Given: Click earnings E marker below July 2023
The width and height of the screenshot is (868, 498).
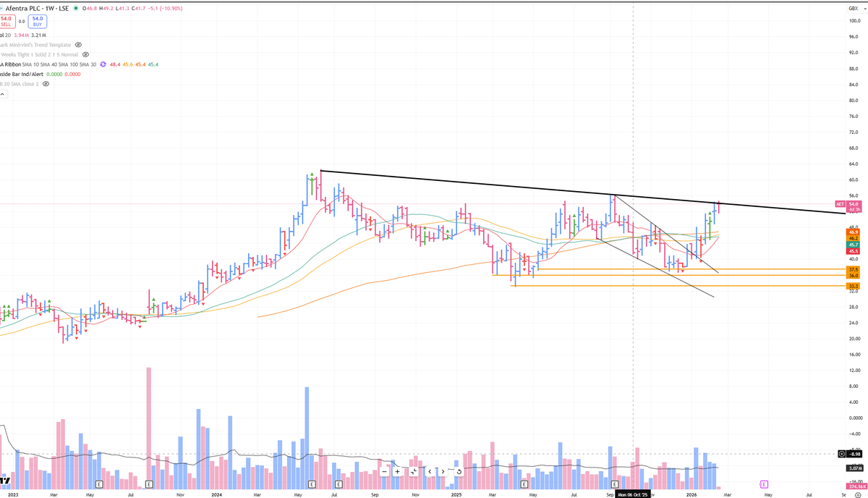Looking at the screenshot, I should coord(149,483).
